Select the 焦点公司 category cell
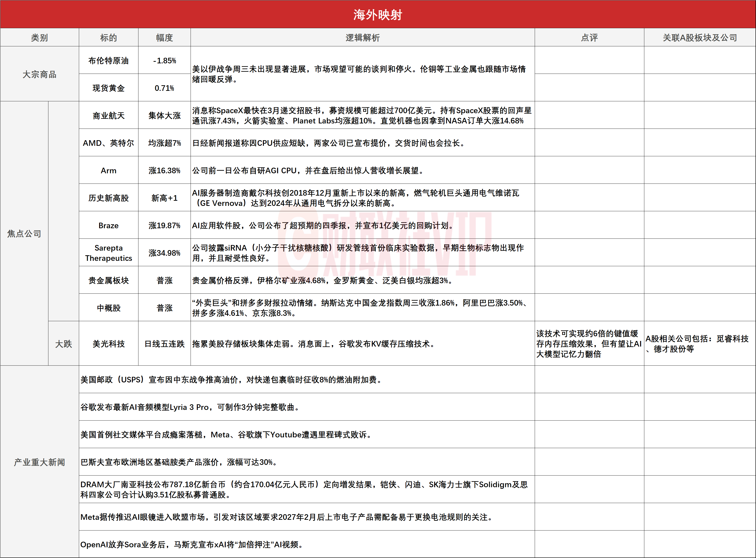 [x=24, y=233]
